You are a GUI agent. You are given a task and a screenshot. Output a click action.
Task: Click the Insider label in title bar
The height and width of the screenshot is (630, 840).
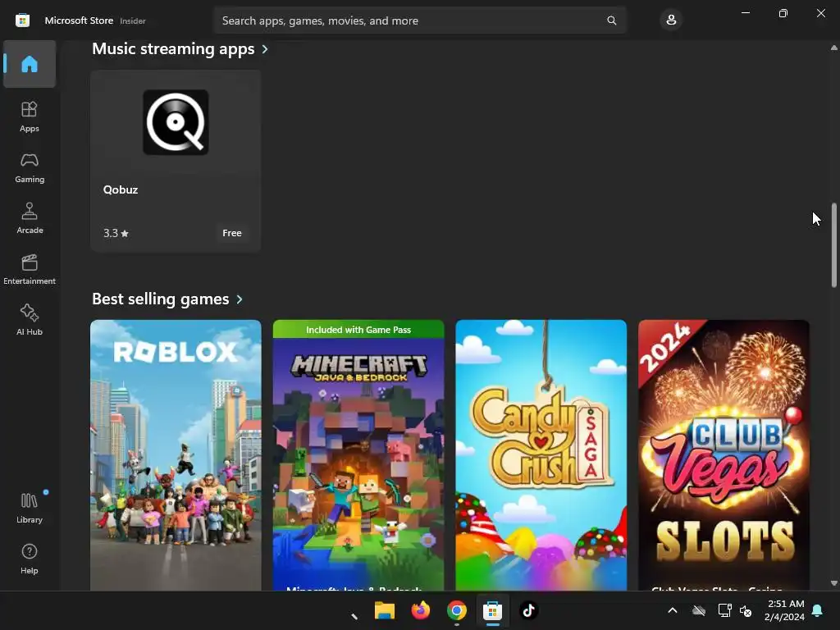point(133,21)
